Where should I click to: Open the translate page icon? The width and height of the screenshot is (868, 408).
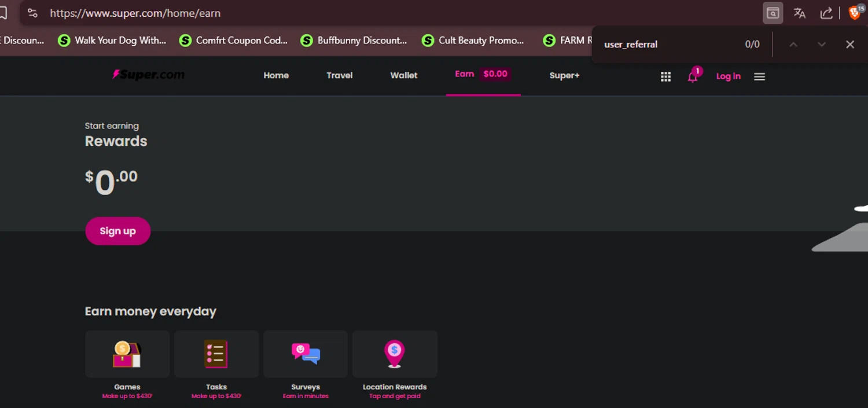[800, 13]
